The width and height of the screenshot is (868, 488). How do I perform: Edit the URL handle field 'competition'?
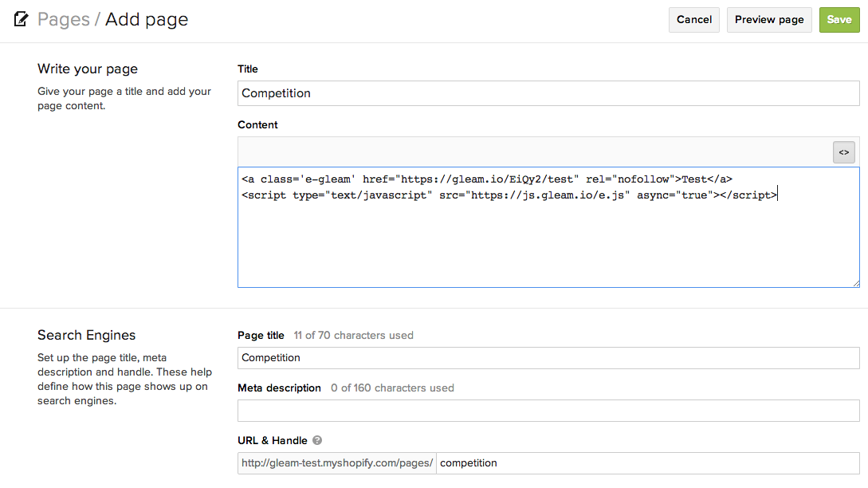(648, 463)
